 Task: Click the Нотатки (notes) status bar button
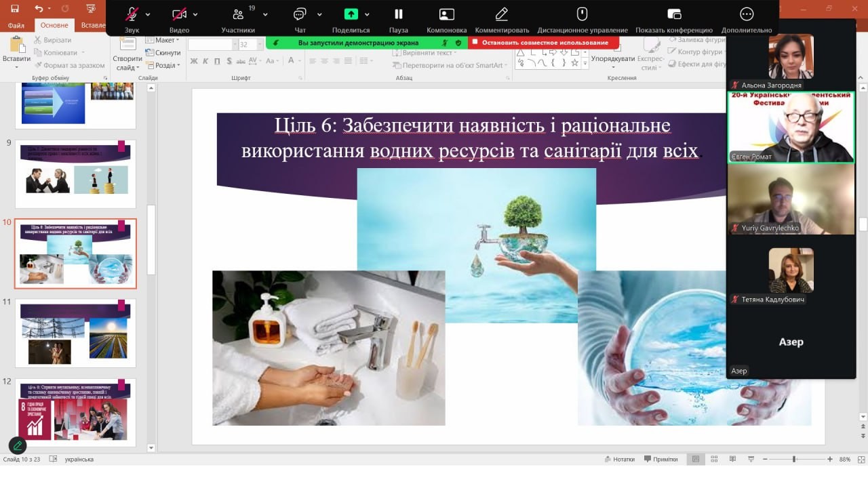pos(620,460)
